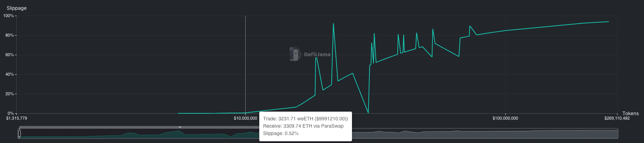Click the $10,000,000 x-axis label
644x143 pixels.
(x=245, y=118)
